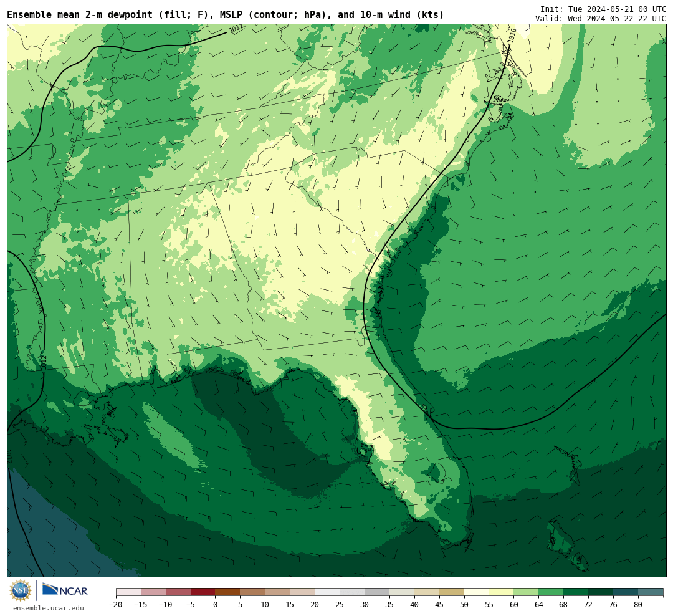Open the ensemble.ucar.edu link text
This screenshot has height=616, width=673.
coord(49,608)
